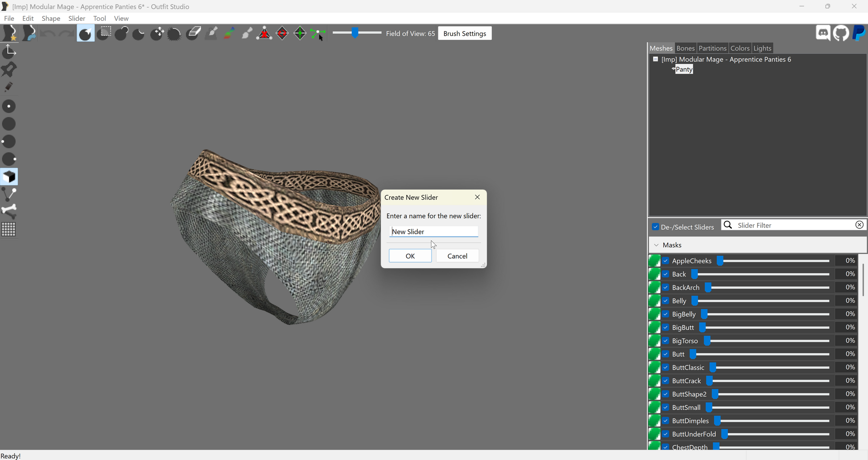
Task: Uncheck the AppleCheeks slider checkbox
Action: 666,261
